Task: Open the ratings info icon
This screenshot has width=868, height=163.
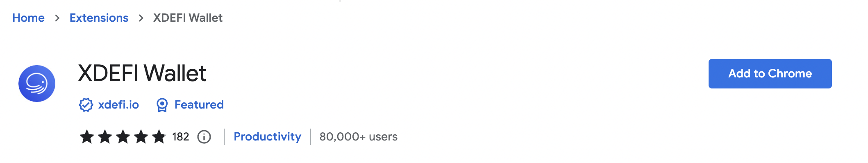Action: (x=204, y=137)
